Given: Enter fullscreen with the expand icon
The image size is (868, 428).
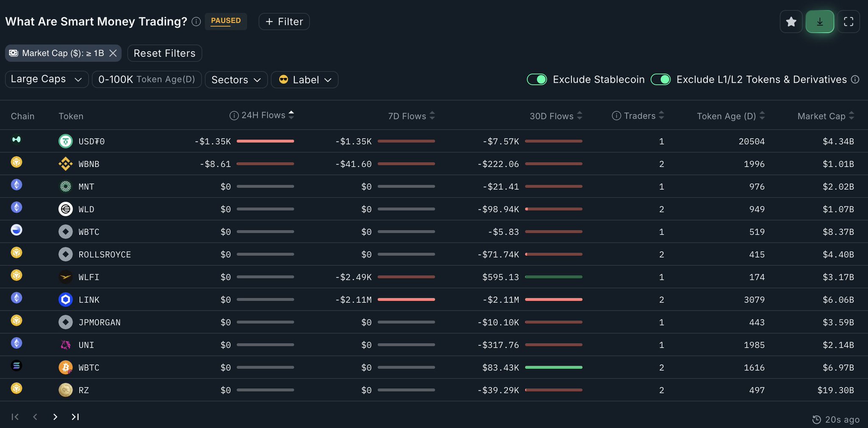Looking at the screenshot, I should (x=849, y=22).
